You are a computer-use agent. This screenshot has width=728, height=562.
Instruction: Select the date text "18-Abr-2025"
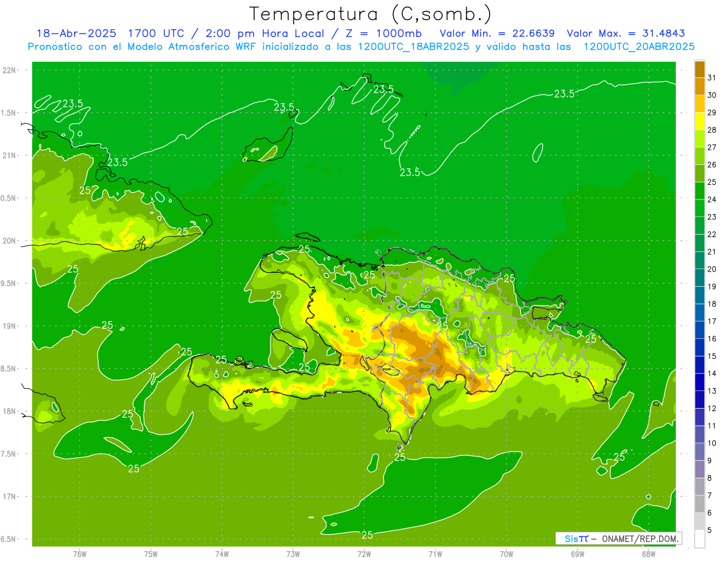(76, 33)
